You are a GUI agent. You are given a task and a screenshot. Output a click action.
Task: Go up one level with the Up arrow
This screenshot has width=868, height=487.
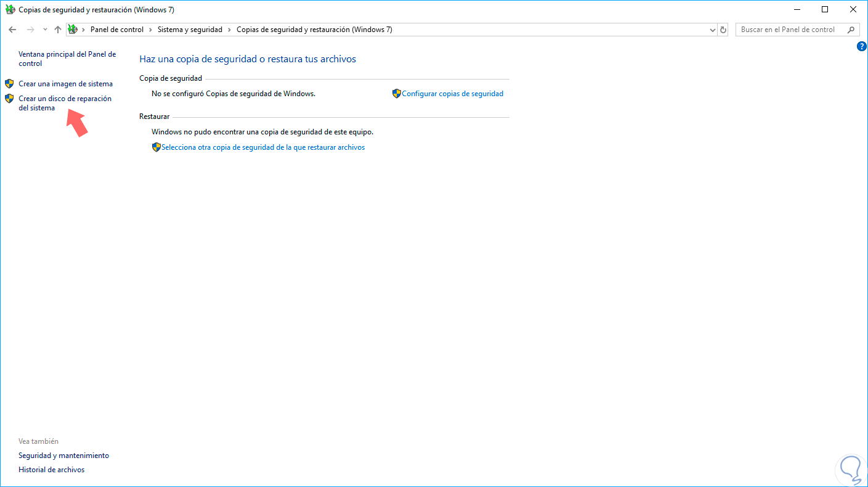click(x=58, y=30)
